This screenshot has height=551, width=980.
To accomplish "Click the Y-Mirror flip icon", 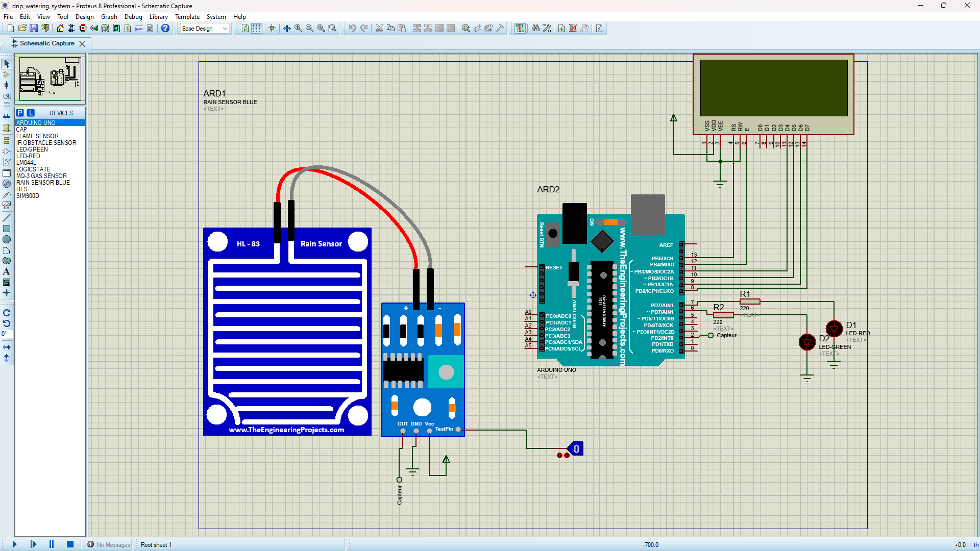I will tap(7, 358).
